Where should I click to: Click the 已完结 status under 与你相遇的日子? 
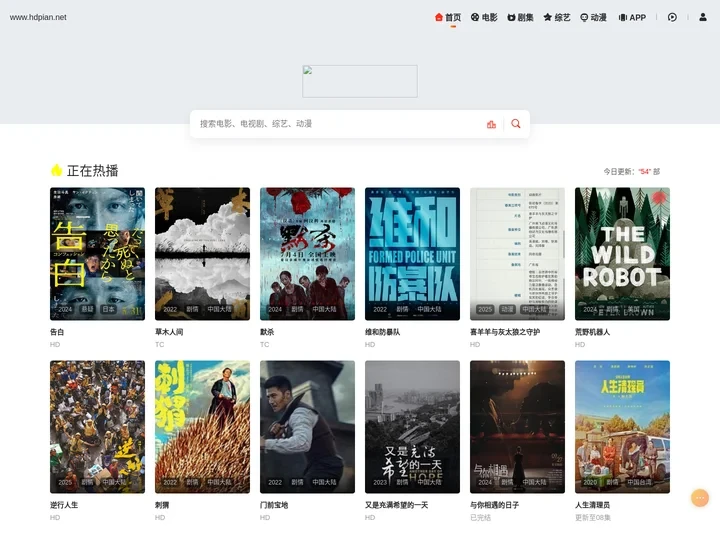tap(480, 518)
